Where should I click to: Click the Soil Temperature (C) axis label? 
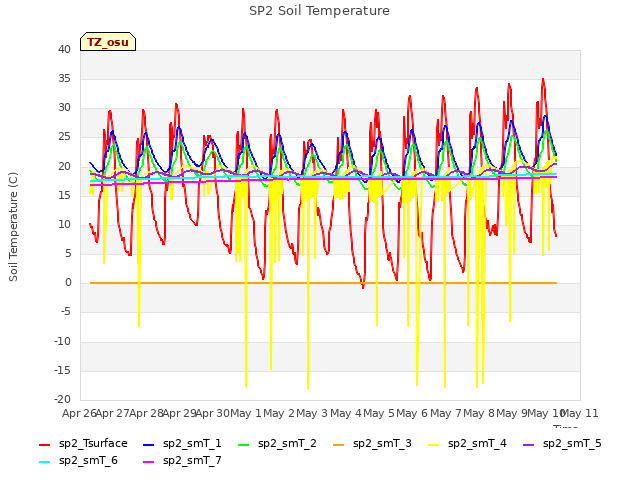click(13, 227)
